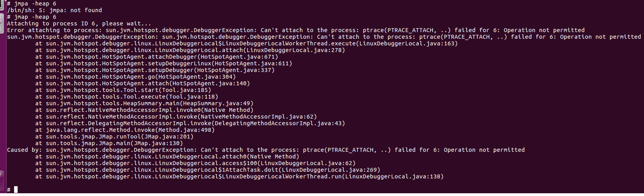
Task: Click the DelegatingMethodAccessorImpl.invoke stack line
Action: [190, 123]
